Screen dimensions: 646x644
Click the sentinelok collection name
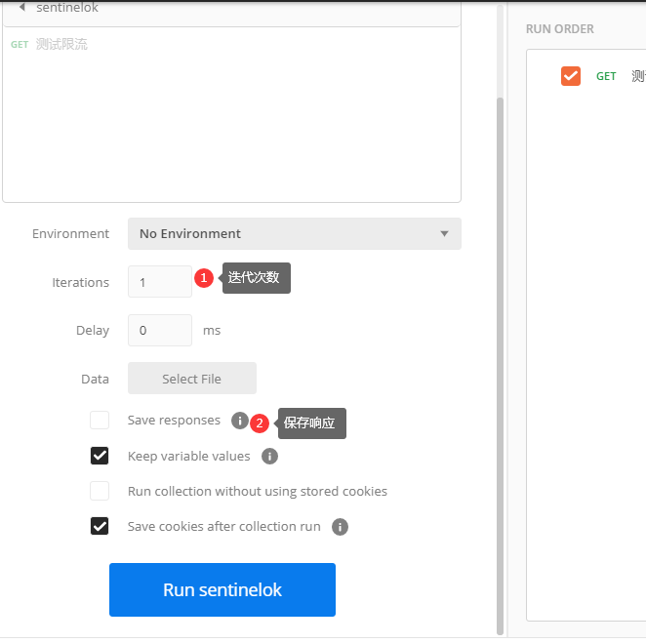(67, 7)
